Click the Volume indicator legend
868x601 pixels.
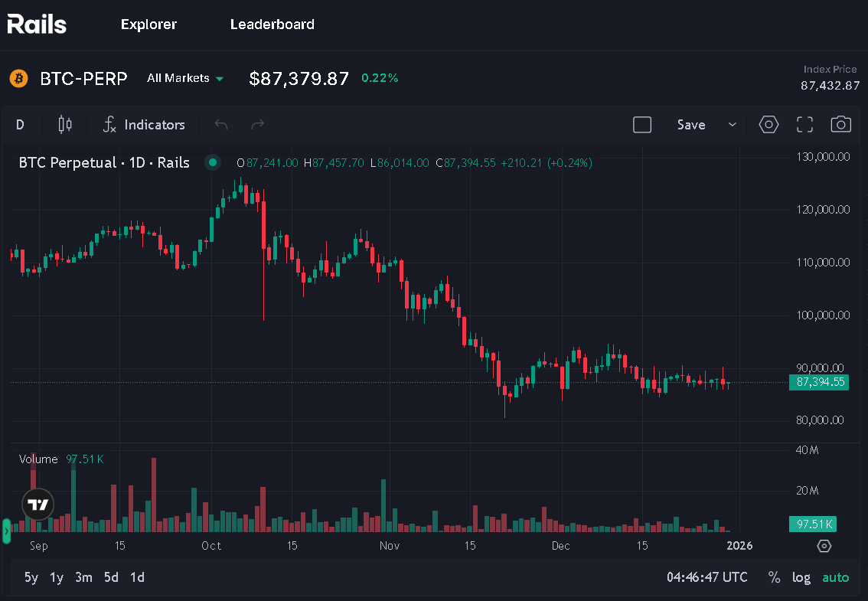[61, 459]
